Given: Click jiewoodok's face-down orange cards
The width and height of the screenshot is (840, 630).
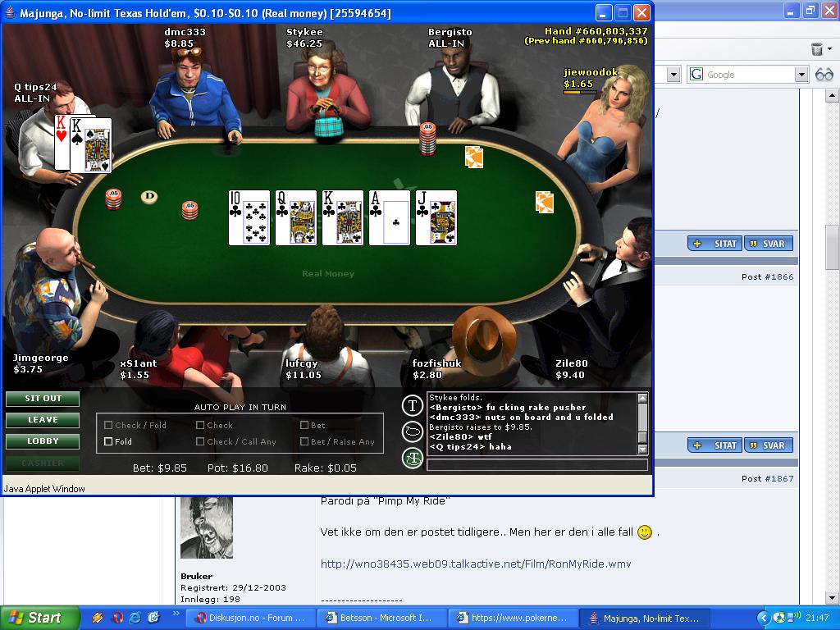Looking at the screenshot, I should [545, 202].
